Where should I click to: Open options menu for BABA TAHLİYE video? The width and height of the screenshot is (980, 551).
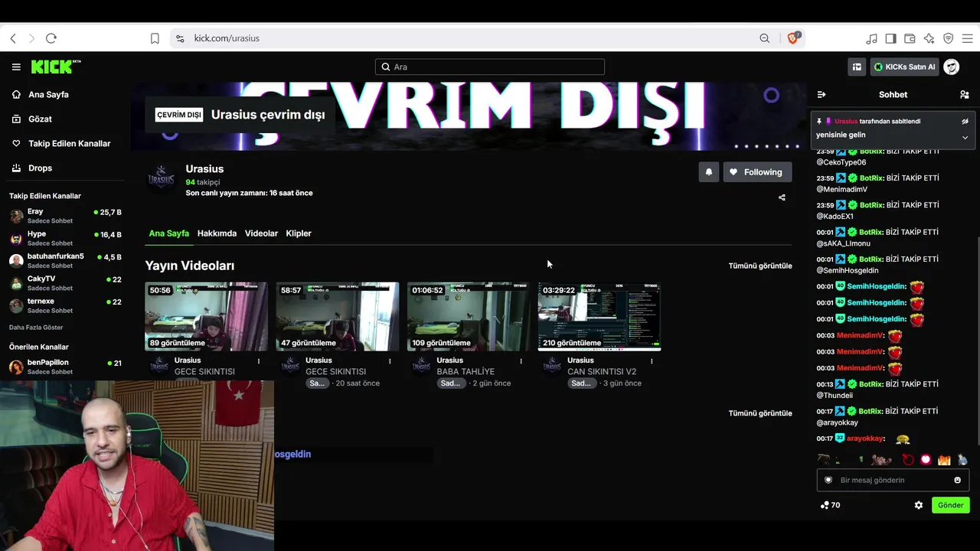coord(521,360)
